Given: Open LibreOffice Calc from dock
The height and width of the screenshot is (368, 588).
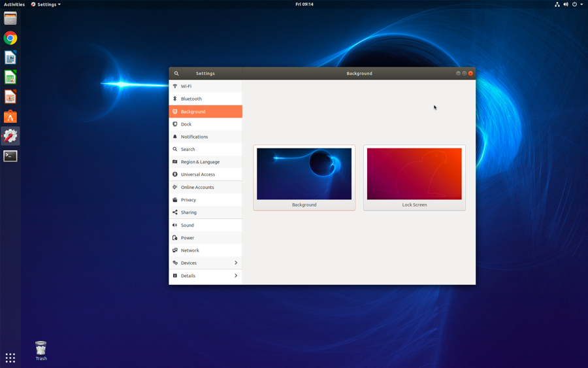Looking at the screenshot, I should click(x=10, y=78).
